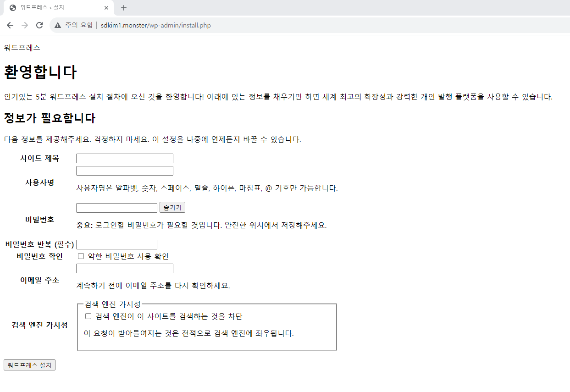Viewport: 570px width, 392px height.
Task: Click the 이 요청이 받아들여지는 것은 note text
Action: click(189, 333)
